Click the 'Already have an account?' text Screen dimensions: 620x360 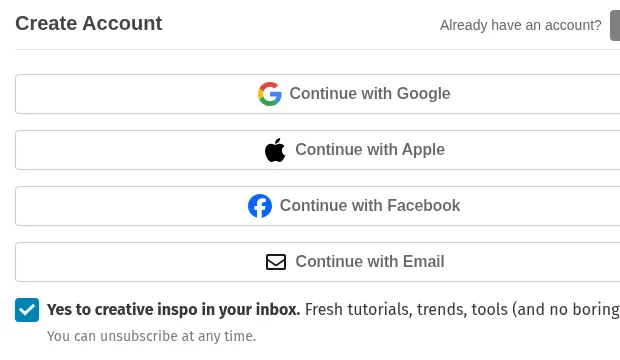(x=520, y=25)
